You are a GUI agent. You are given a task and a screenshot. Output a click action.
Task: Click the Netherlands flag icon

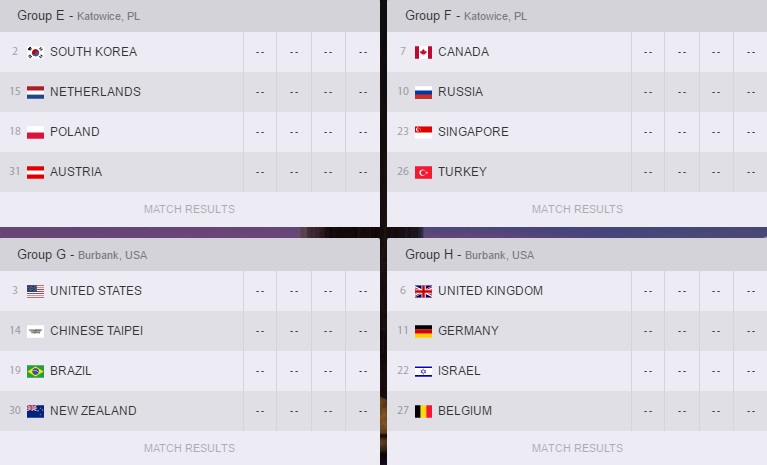(35, 92)
